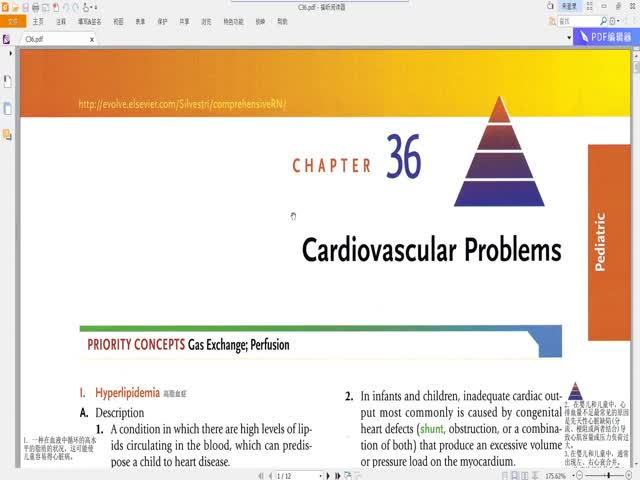This screenshot has height=480, width=640.
Task: Switch to the 注释 ribbon tab
Action: point(62,20)
